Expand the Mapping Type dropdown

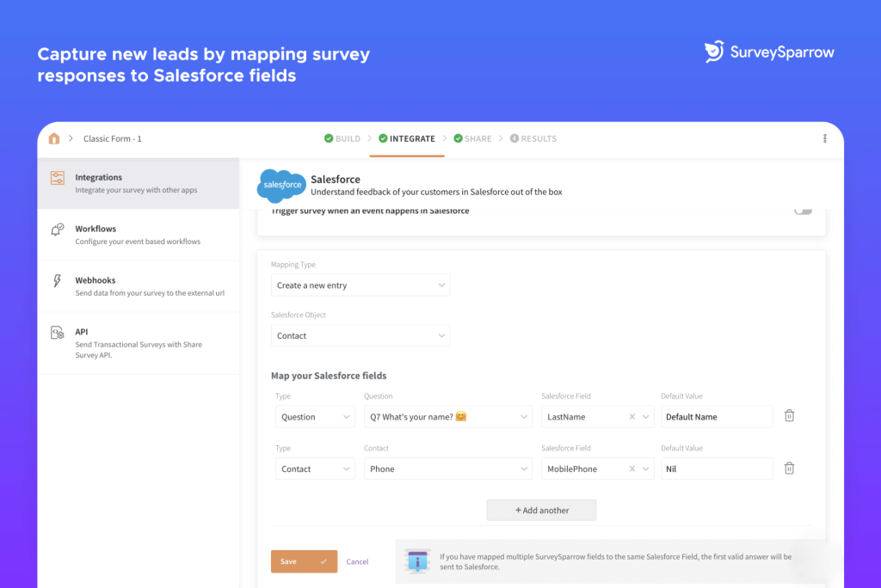pos(360,285)
